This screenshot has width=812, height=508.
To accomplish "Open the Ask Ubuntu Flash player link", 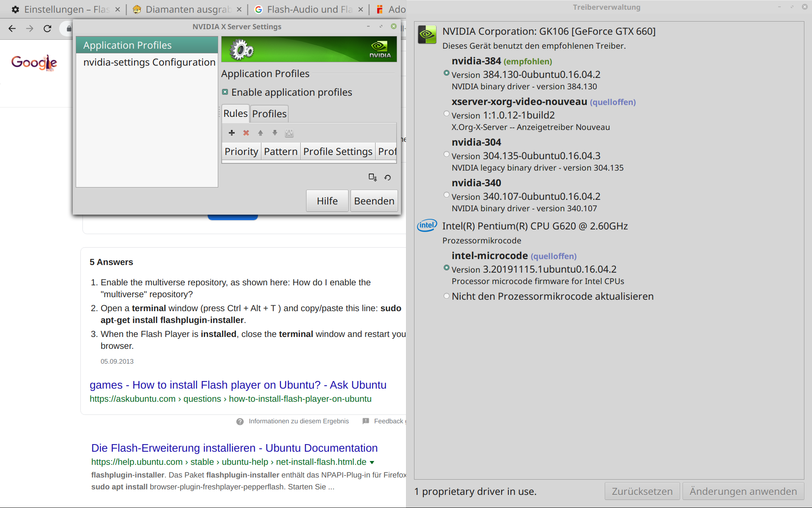I will (238, 385).
